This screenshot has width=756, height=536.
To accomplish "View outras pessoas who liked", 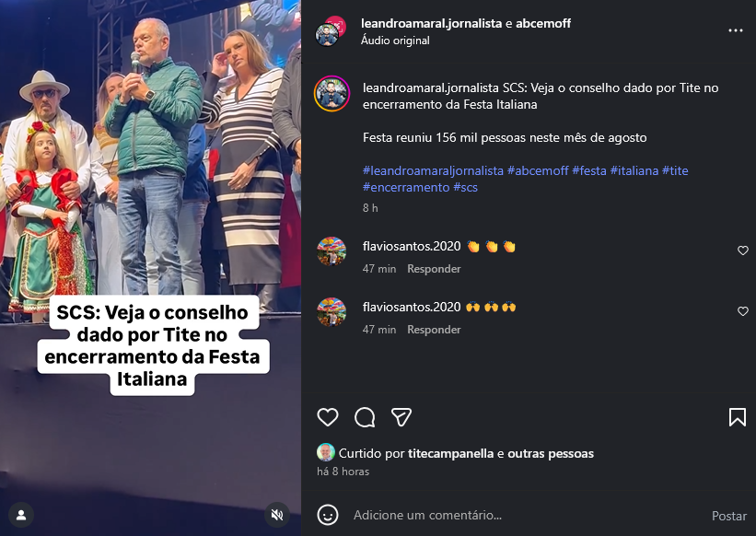I will (551, 454).
